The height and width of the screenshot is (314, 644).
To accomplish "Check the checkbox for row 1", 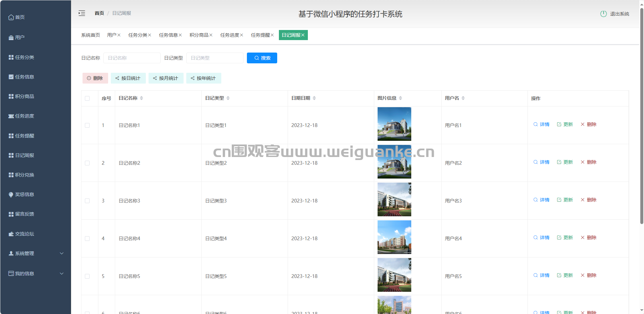I will tap(87, 125).
